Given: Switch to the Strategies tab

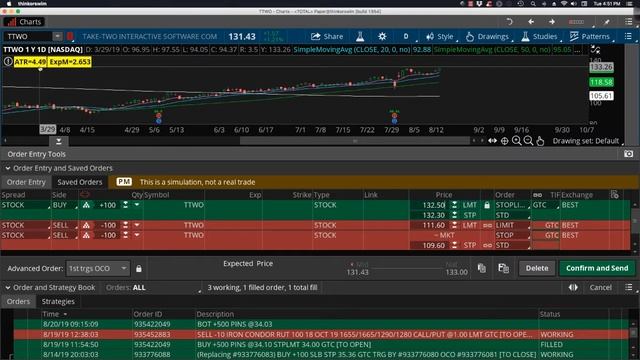Looking at the screenshot, I should pyautogui.click(x=58, y=302).
